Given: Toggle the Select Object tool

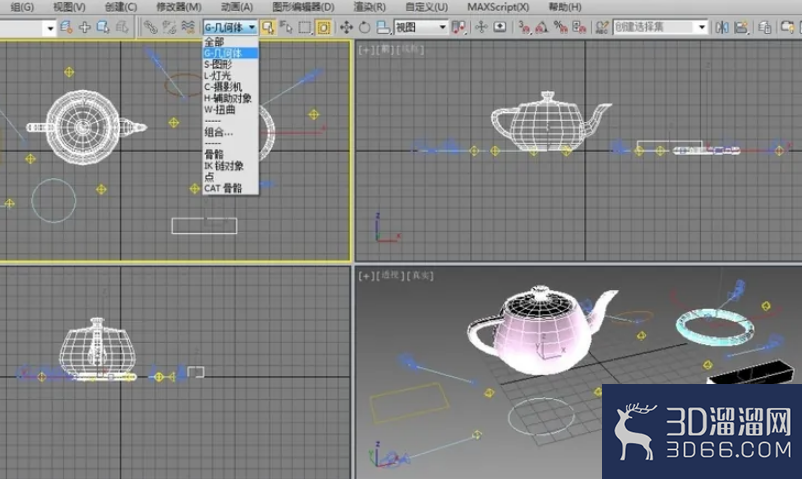Looking at the screenshot, I should pyautogui.click(x=268, y=27).
